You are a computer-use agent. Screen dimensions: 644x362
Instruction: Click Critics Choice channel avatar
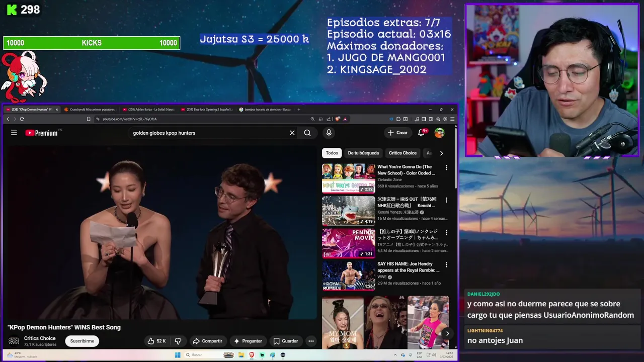pos(14,341)
